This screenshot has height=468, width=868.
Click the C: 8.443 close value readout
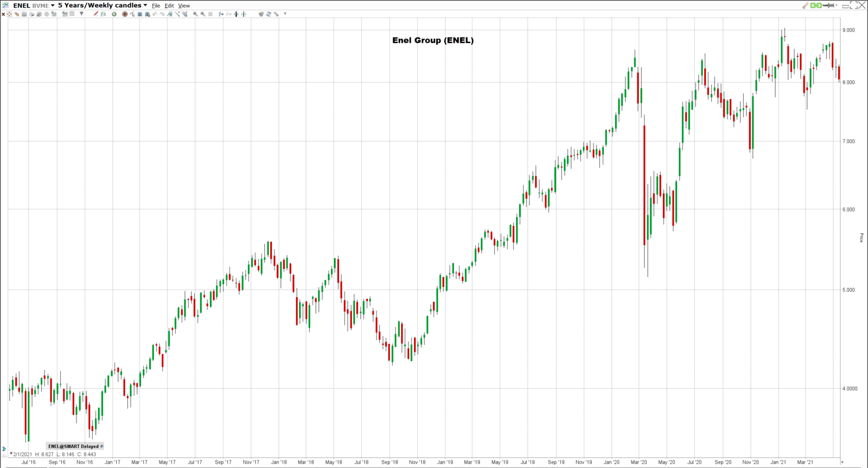tap(87, 454)
